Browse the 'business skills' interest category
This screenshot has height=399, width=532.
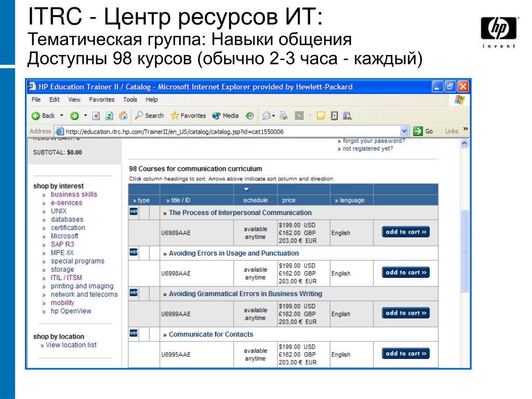tap(74, 194)
